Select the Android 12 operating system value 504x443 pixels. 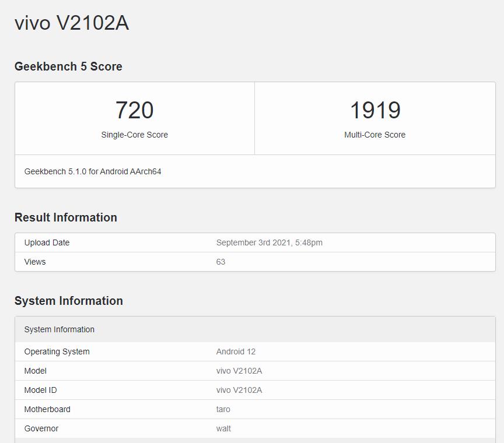pos(236,351)
